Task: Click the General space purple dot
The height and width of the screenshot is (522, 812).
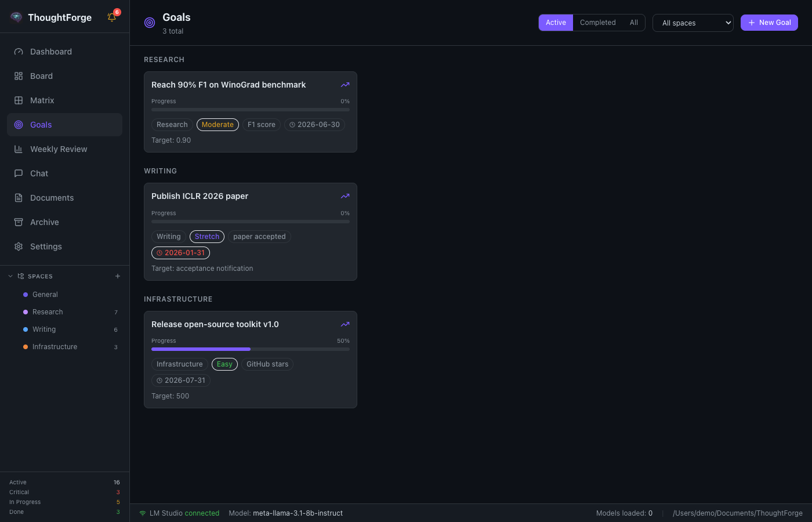Action: (26, 295)
